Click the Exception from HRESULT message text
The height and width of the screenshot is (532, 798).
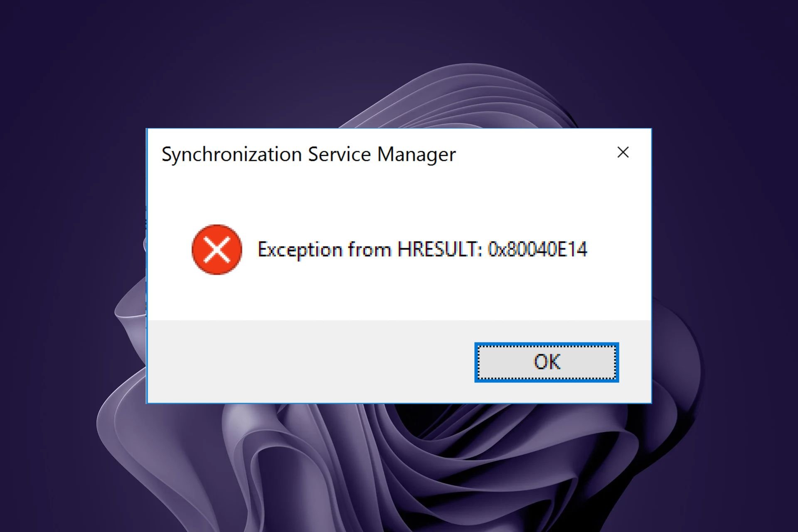click(x=422, y=250)
